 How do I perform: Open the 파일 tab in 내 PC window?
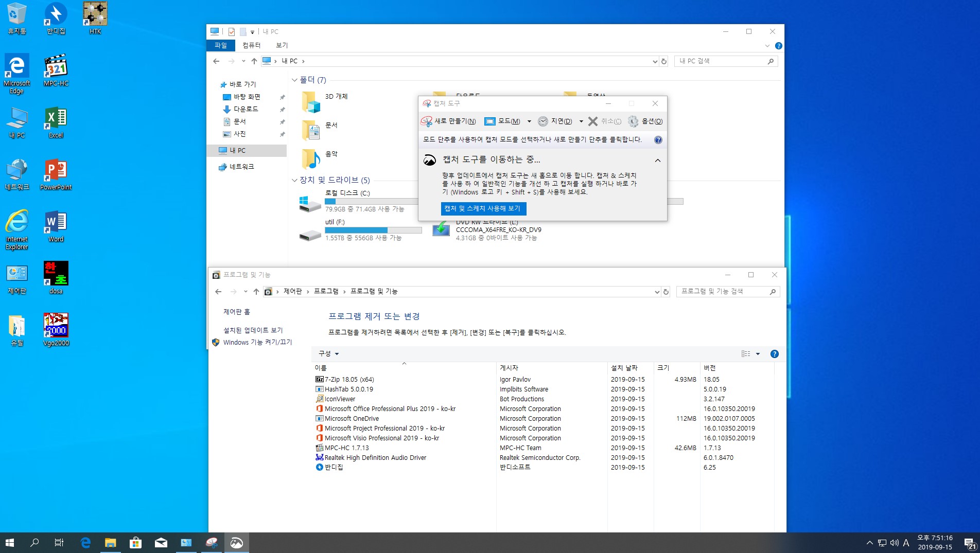pyautogui.click(x=221, y=45)
